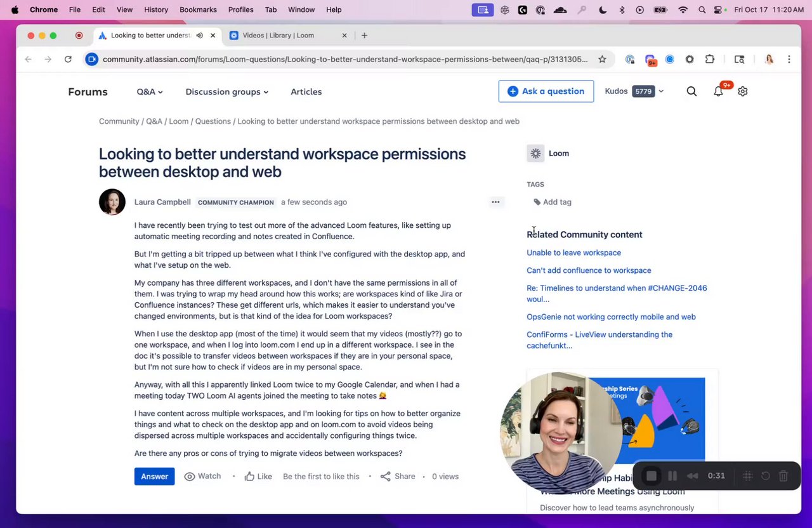The width and height of the screenshot is (812, 528).
Task: Go back in browser history
Action: click(28, 59)
